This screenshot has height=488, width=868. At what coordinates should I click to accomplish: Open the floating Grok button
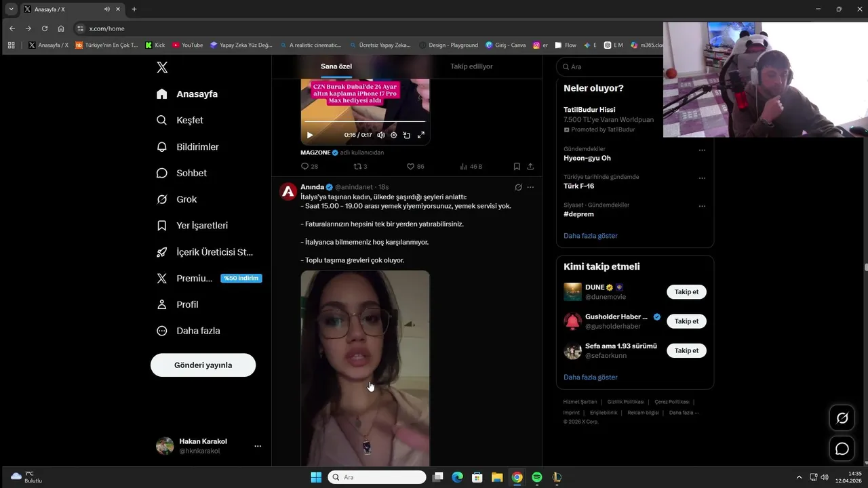click(842, 418)
